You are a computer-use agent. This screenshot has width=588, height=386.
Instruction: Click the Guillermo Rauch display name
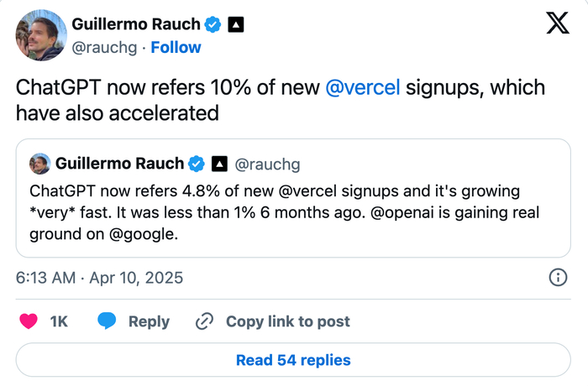136,25
